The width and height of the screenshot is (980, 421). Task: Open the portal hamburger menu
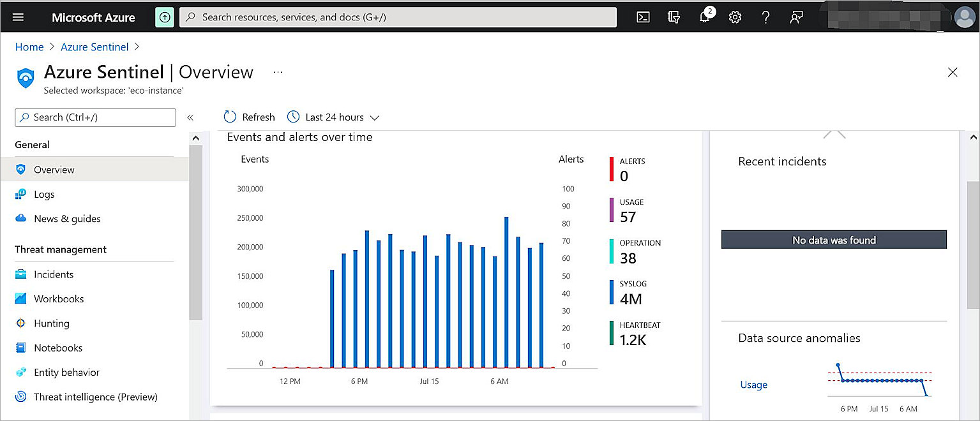coord(18,17)
